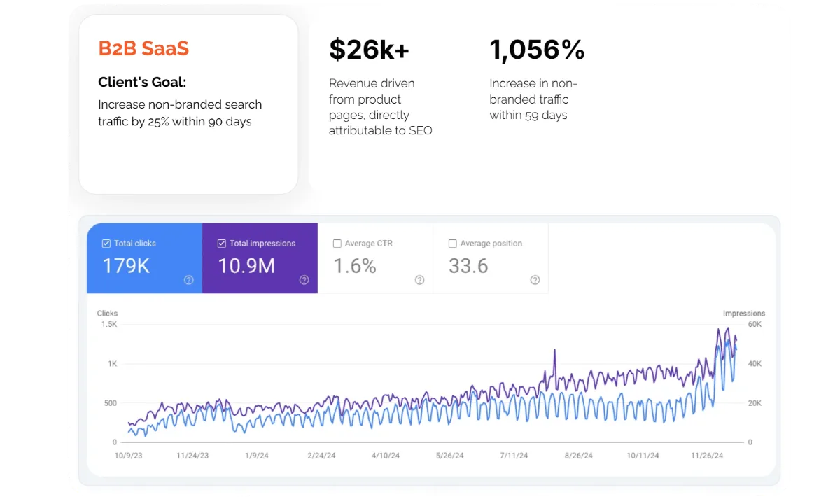Click the 40K impressions axis tick
Viewport: 840px width, 504px height.
coord(755,364)
